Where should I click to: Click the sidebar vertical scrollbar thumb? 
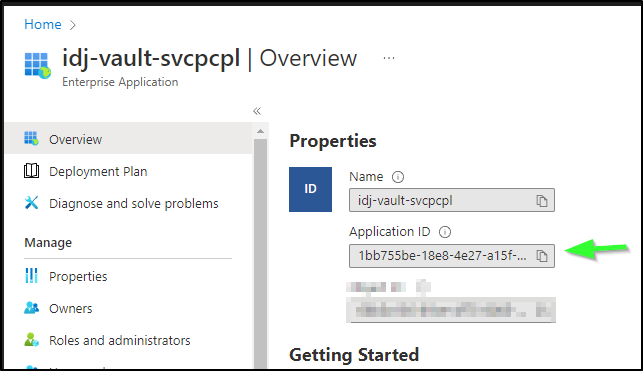pyautogui.click(x=260, y=254)
